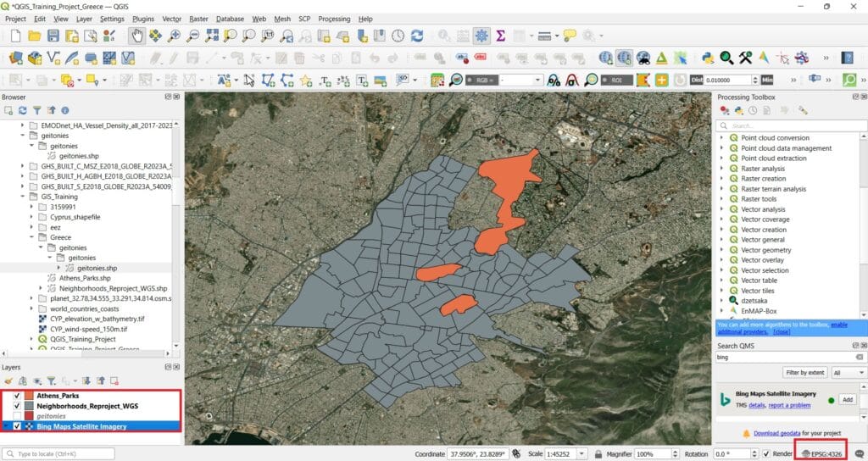Click the orange plus ROI button
The image size is (868, 461).
(x=661, y=81)
